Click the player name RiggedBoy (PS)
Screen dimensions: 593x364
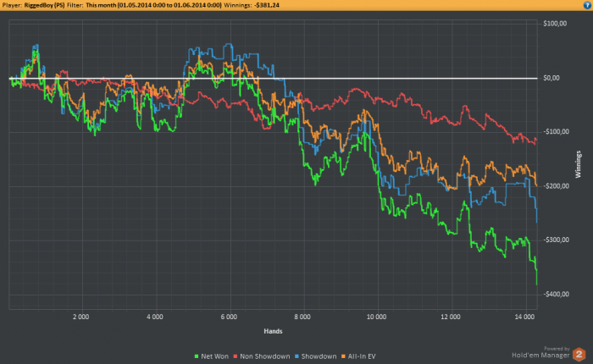pyautogui.click(x=44, y=5)
